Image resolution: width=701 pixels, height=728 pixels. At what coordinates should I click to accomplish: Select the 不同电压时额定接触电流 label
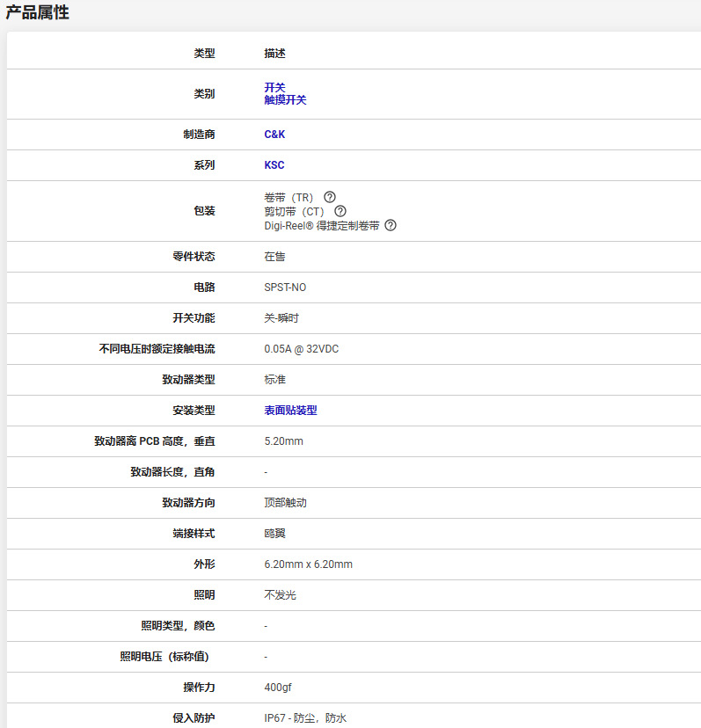(x=157, y=349)
